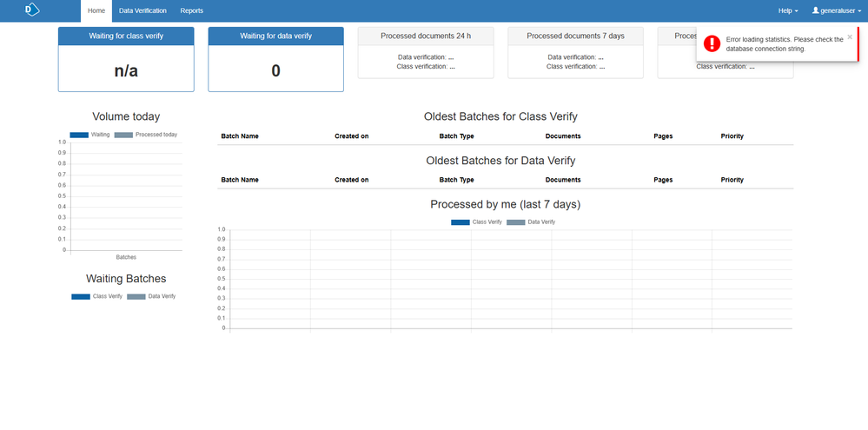Click Processed by me (last 7 days) heading
This screenshot has width=868, height=430.
(x=506, y=205)
